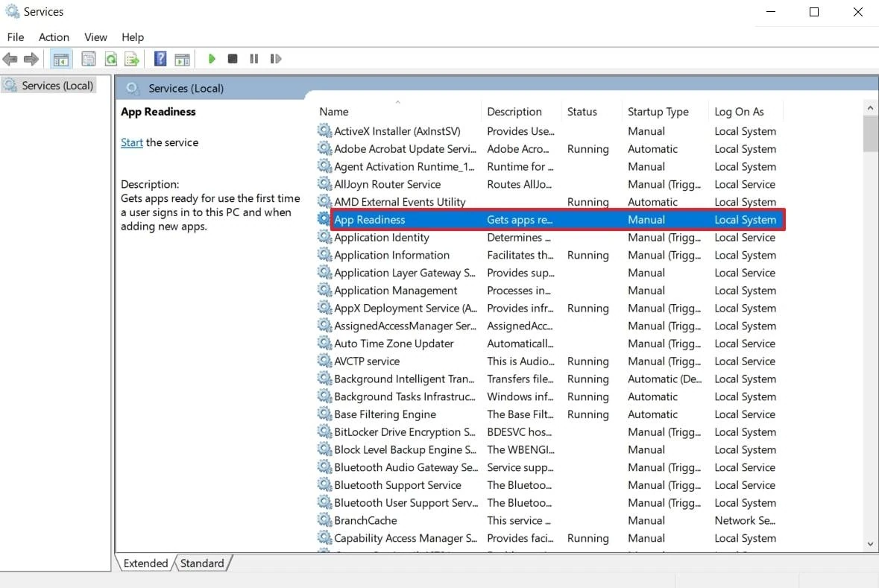The width and height of the screenshot is (879, 588).
Task: Click the Start the service link
Action: tap(132, 142)
